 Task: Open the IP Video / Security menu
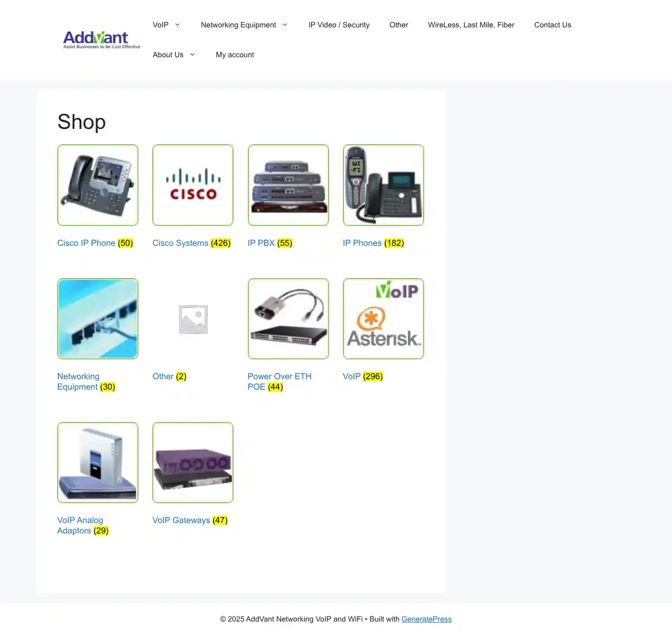click(338, 25)
